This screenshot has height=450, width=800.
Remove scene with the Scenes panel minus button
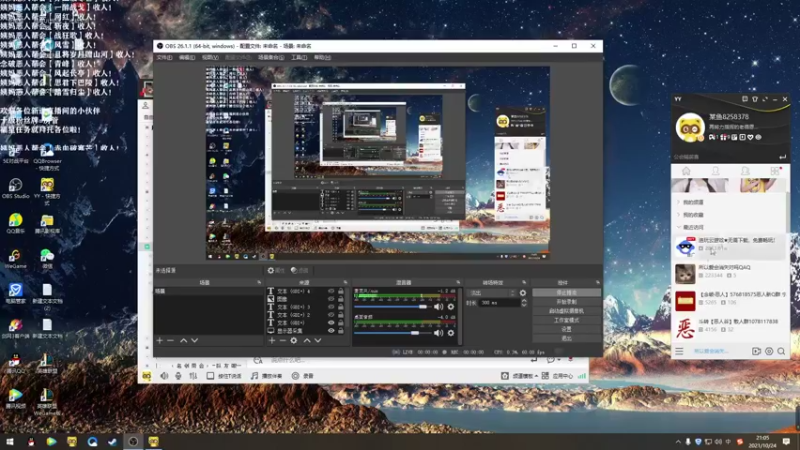click(170, 340)
